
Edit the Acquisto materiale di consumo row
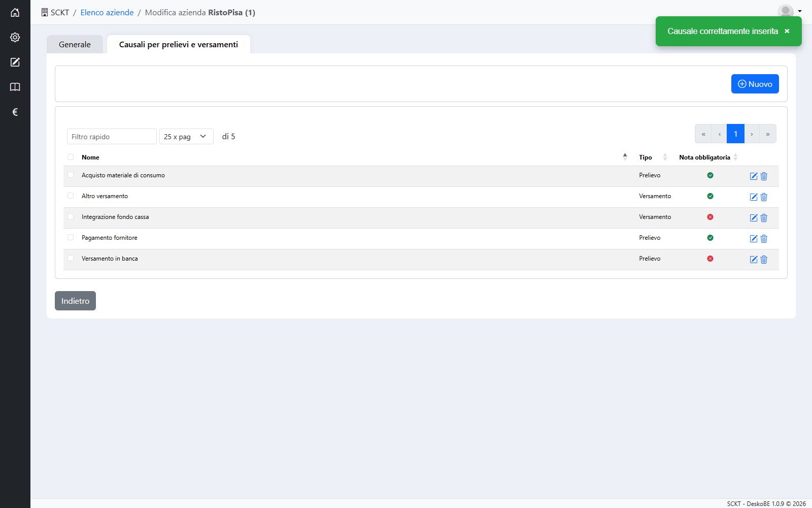coord(754,176)
